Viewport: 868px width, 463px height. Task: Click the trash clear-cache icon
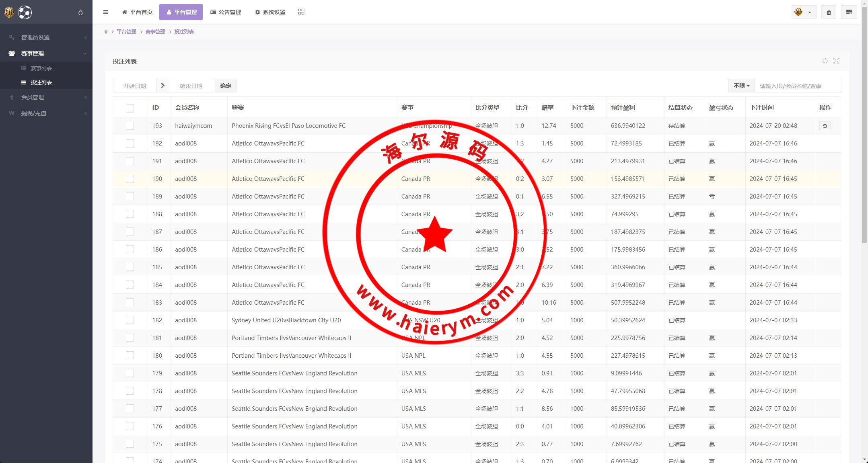click(829, 12)
